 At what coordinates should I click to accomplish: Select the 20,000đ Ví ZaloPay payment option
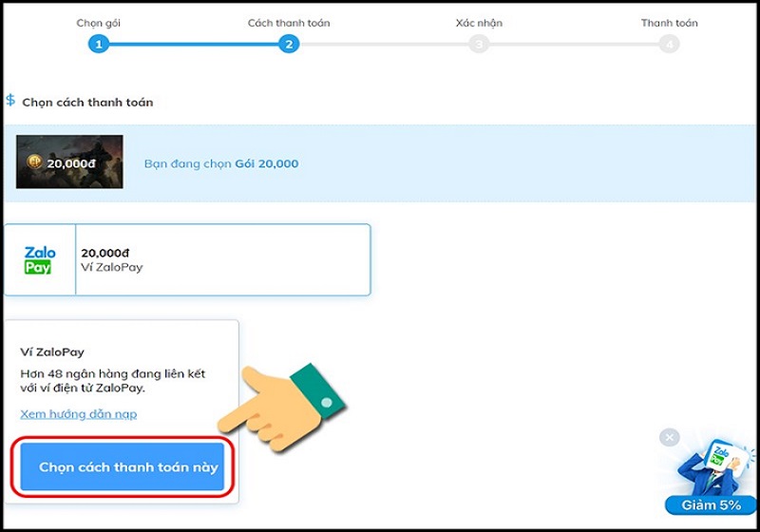(187, 259)
